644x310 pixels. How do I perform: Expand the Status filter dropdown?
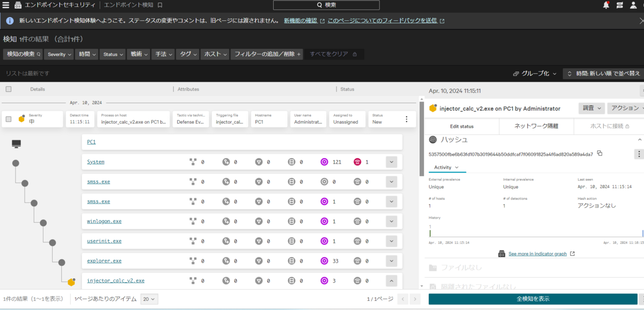(x=113, y=54)
